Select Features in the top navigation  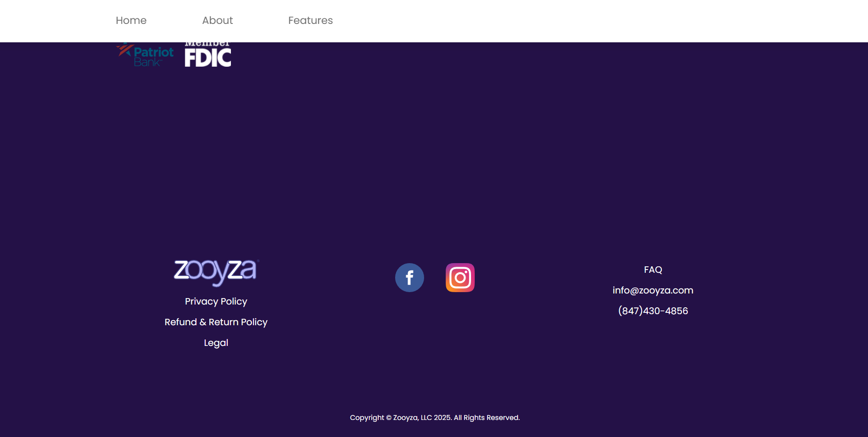[310, 20]
